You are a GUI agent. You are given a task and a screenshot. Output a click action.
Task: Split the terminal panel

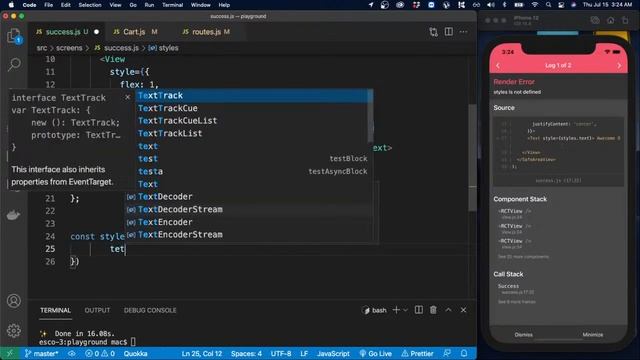tap(419, 310)
